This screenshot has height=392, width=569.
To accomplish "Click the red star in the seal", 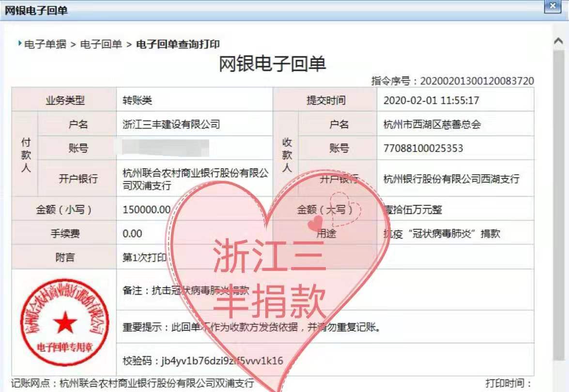I will 65,322.
